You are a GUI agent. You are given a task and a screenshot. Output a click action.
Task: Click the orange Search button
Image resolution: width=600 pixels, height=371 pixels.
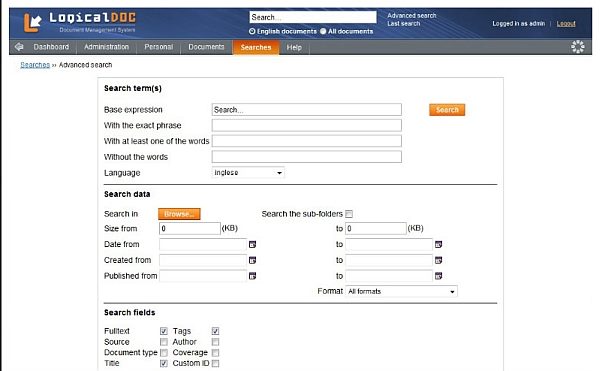447,110
